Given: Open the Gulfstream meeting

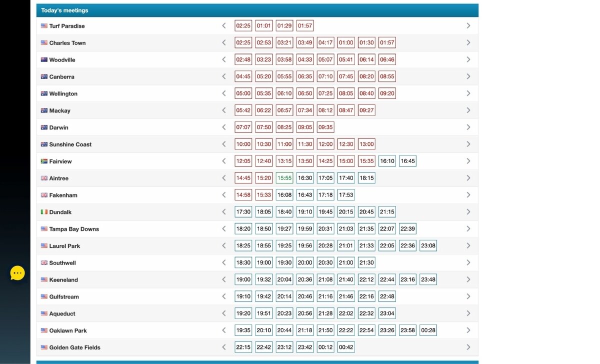Looking at the screenshot, I should click(64, 297).
